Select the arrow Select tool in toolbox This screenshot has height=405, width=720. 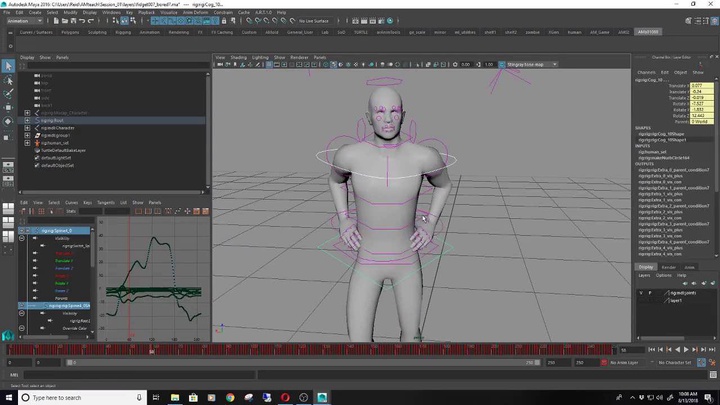click(x=8, y=66)
